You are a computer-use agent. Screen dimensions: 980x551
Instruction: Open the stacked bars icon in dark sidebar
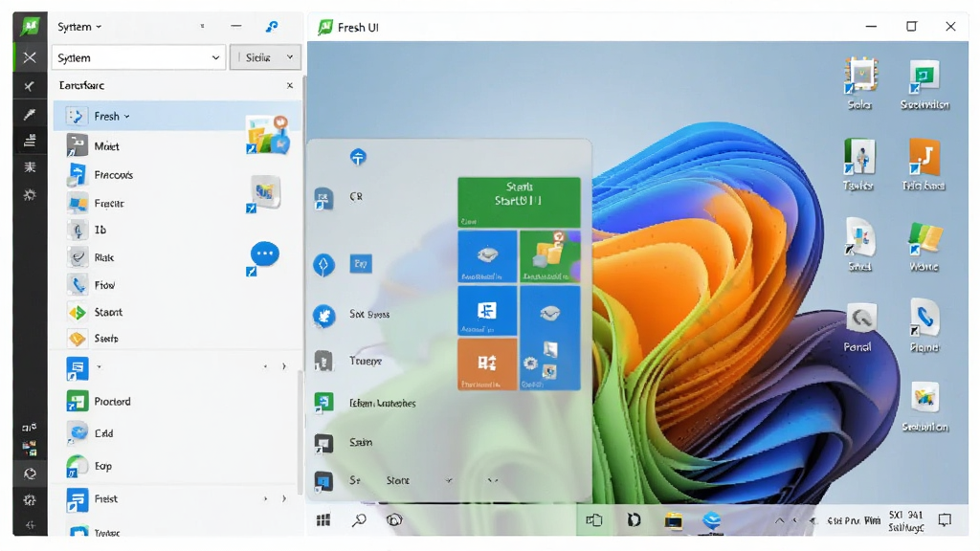click(30, 141)
